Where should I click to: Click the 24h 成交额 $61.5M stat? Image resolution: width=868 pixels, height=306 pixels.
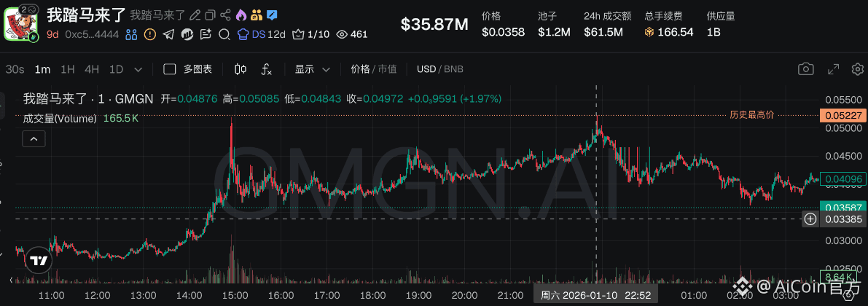coord(606,24)
